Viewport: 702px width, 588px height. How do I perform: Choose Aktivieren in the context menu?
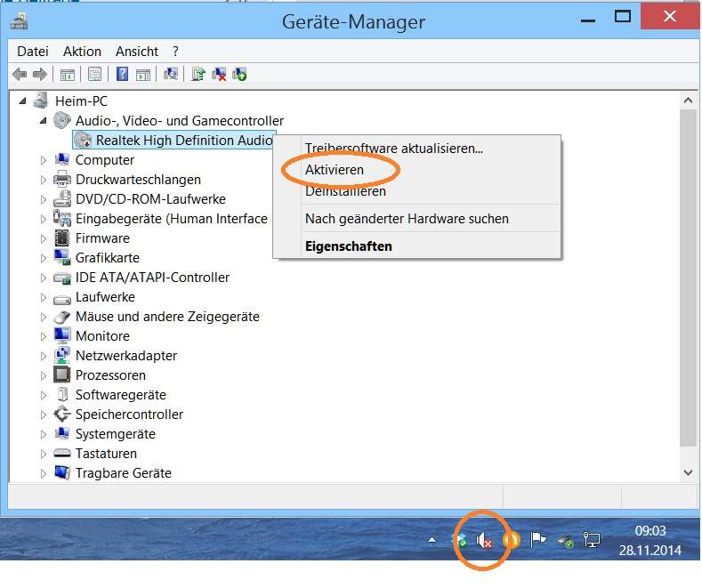click(x=335, y=169)
